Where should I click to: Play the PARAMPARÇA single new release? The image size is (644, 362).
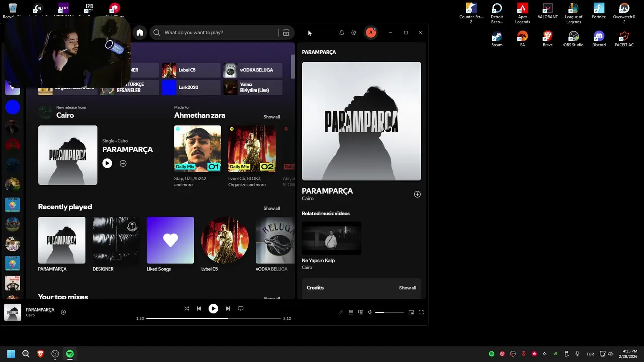click(107, 163)
